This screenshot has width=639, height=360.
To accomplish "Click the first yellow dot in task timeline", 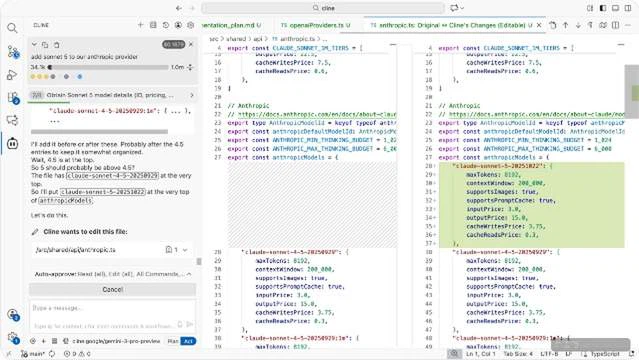I will pyautogui.click(x=33, y=76).
